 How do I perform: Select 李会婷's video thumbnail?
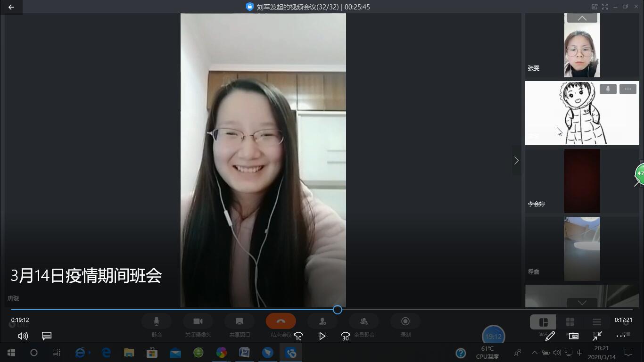[x=582, y=181]
